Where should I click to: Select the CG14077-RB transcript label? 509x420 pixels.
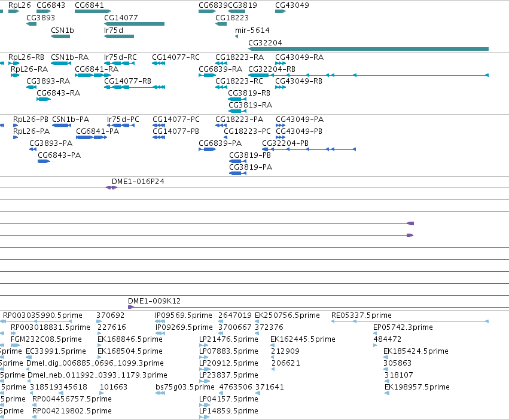[x=127, y=81]
